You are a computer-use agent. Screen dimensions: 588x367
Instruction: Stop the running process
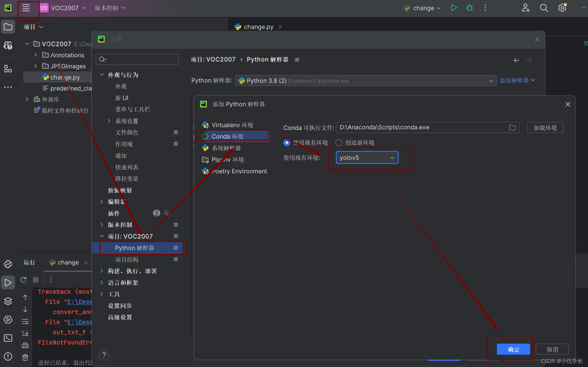pyautogui.click(x=36, y=280)
